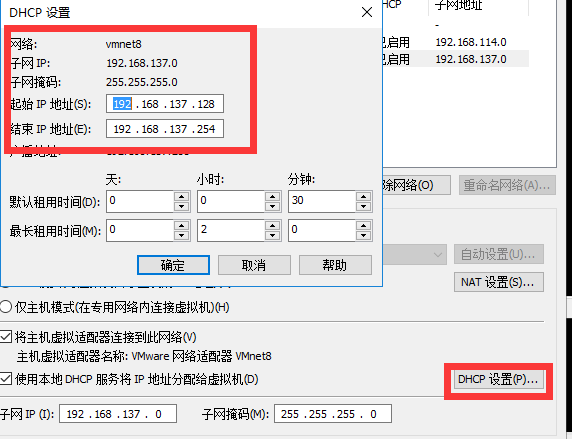
Task: Cancel the DHCP dialog via 取消
Action: pyautogui.click(x=254, y=265)
